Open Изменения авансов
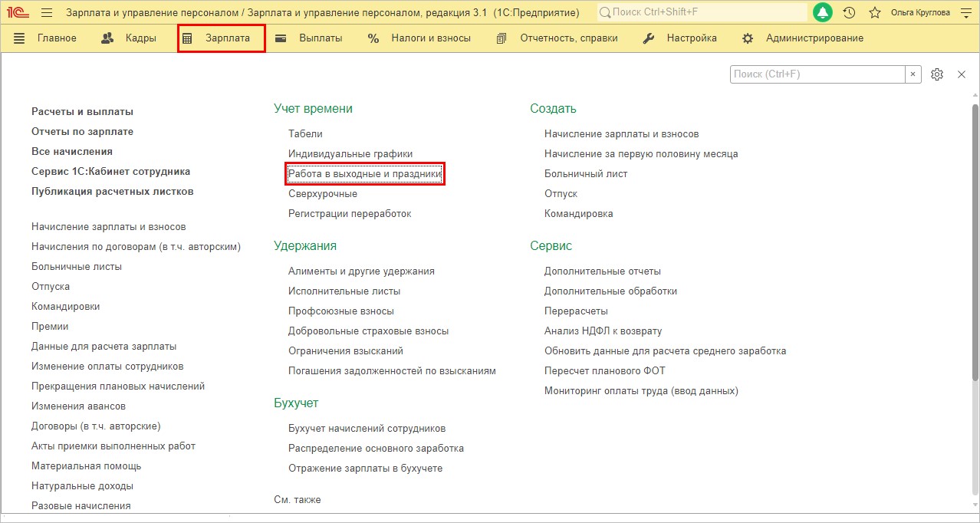Screen dimensions: 980x523 tap(78, 406)
